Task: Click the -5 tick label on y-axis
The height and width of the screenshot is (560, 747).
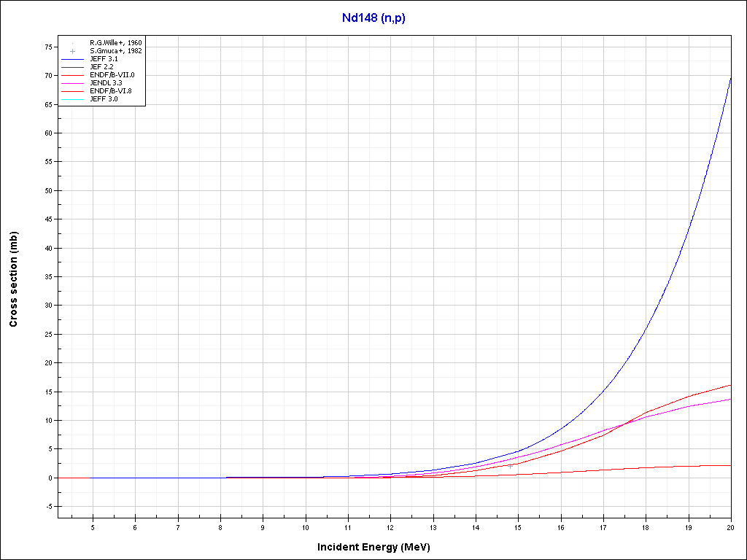Action: [x=48, y=507]
